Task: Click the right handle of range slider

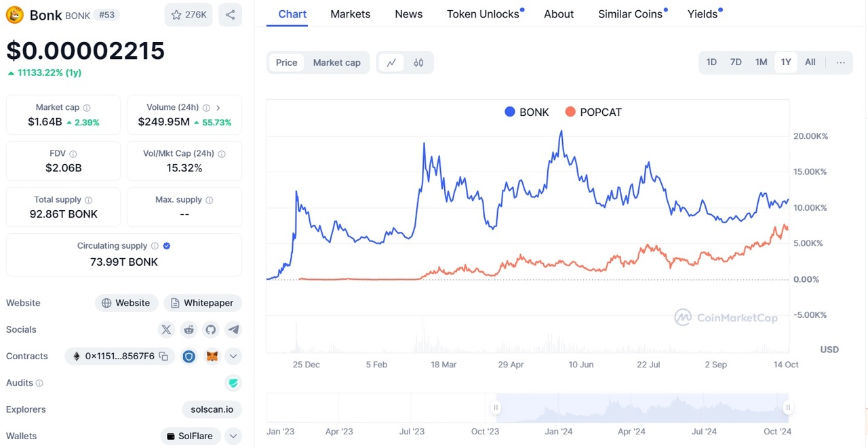Action: pos(788,407)
